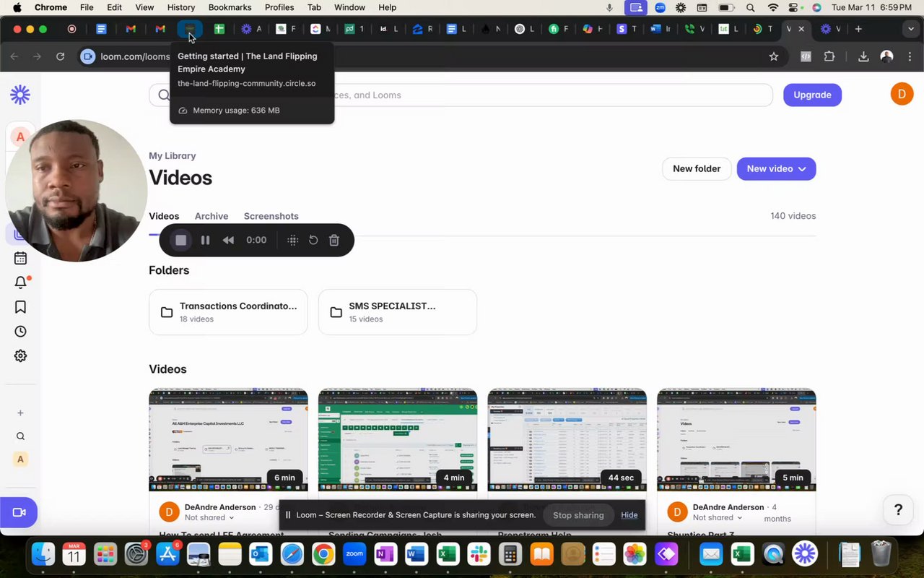Expand the Not shared dropdown on first video

point(209,517)
